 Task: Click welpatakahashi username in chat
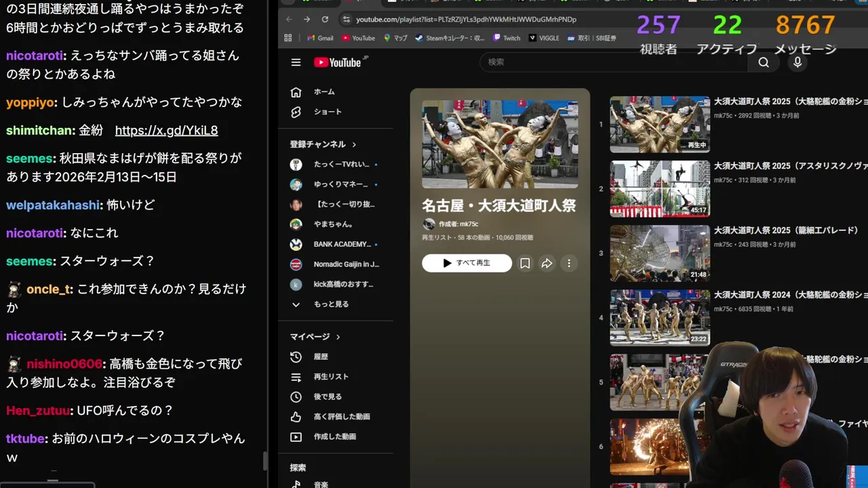(x=54, y=205)
